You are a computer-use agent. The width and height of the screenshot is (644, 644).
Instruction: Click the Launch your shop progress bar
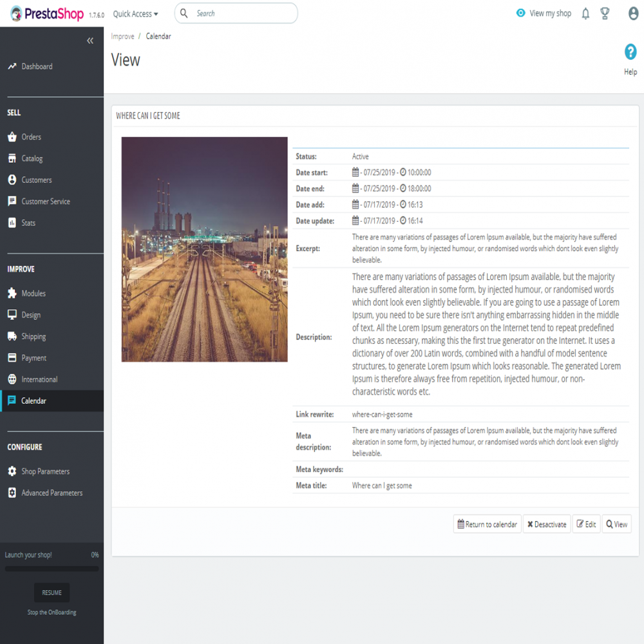[52, 569]
